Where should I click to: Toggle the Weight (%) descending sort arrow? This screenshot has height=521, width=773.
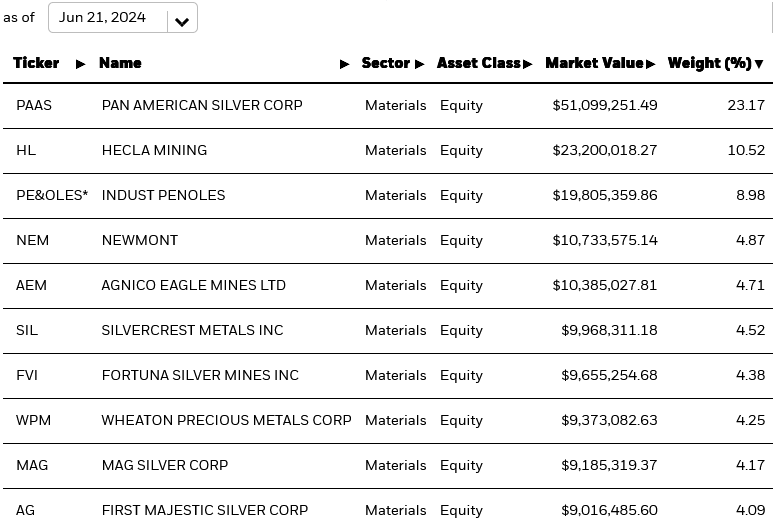(759, 64)
